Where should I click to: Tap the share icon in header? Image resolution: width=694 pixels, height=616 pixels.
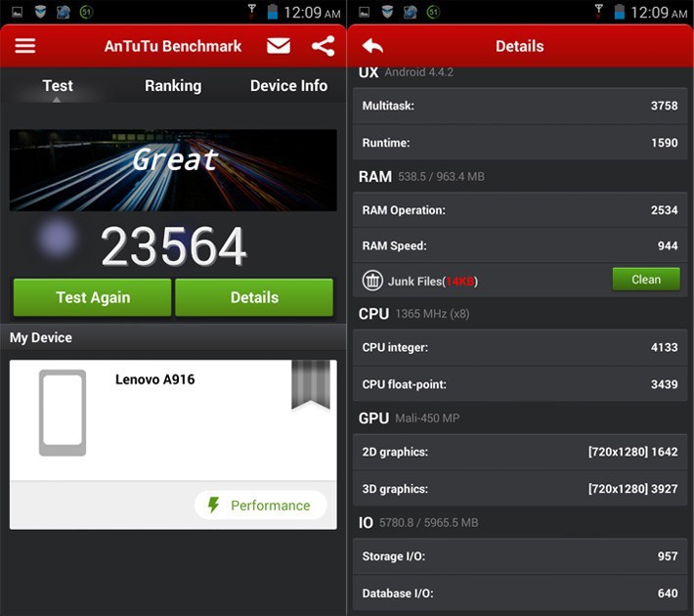[324, 46]
